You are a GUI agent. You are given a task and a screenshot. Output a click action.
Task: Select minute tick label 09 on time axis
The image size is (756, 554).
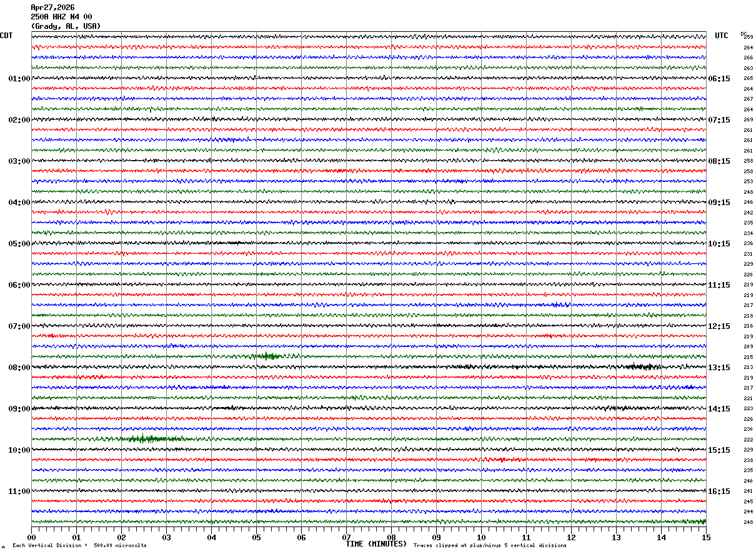tap(436, 537)
